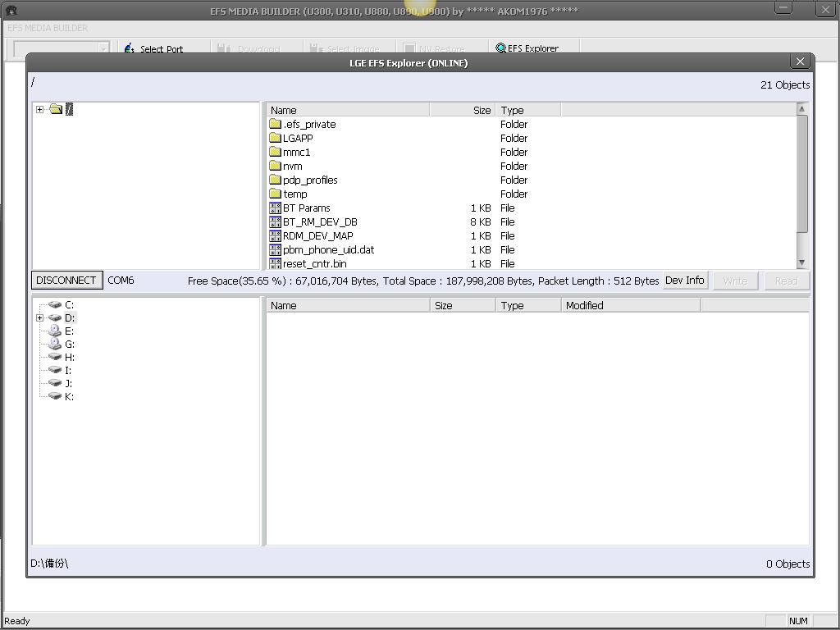Click the DISCONNECT button
This screenshot has width=840, height=630.
tap(66, 281)
